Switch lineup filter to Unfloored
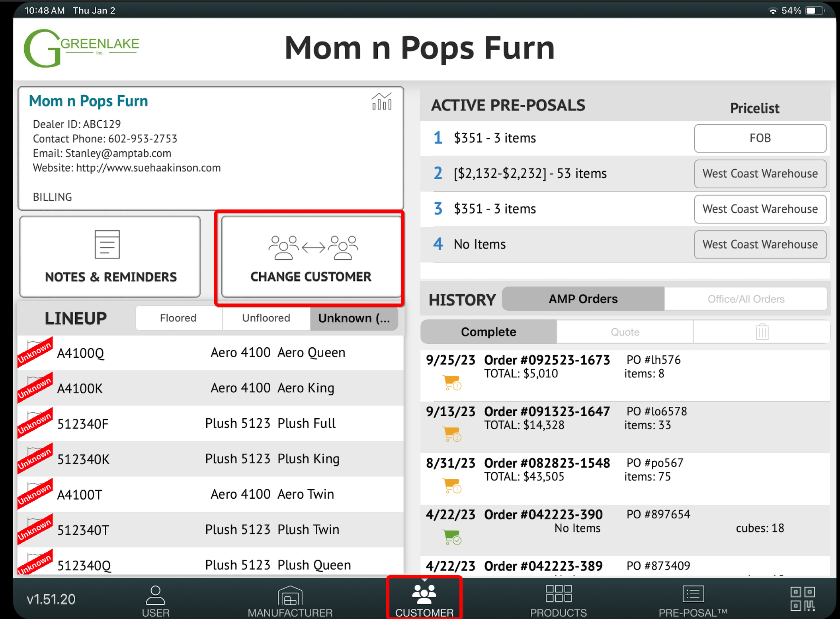 click(x=266, y=318)
